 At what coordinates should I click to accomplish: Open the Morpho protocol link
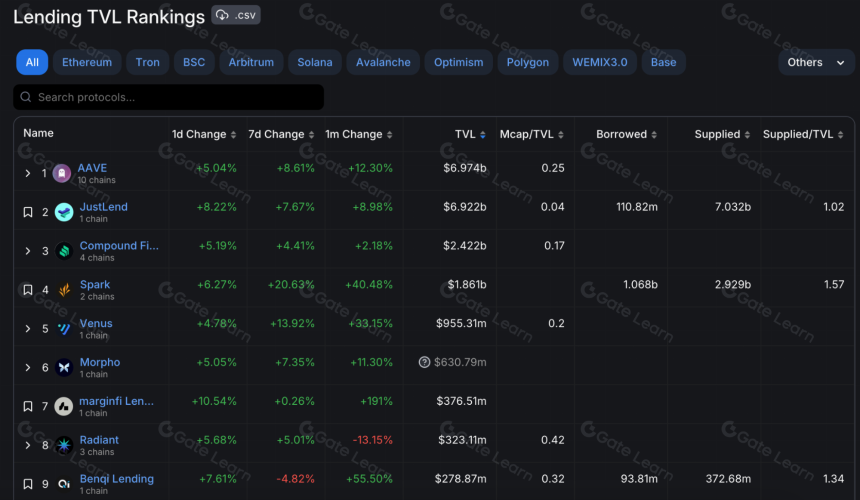[100, 362]
